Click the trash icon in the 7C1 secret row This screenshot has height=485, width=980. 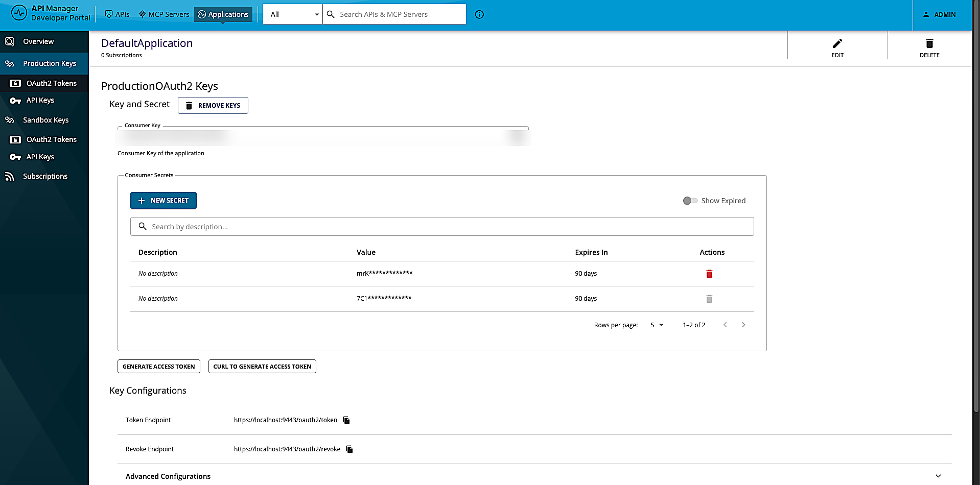[709, 299]
